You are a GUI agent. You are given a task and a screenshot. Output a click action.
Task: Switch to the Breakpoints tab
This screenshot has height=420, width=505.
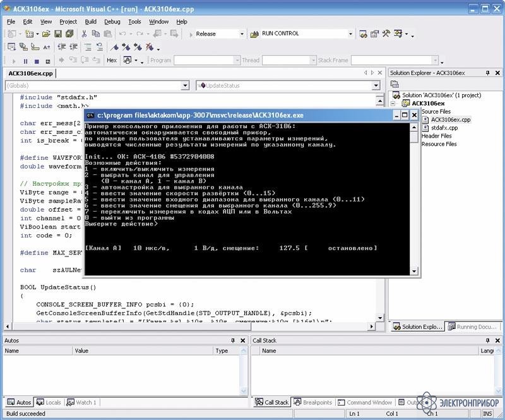click(312, 402)
